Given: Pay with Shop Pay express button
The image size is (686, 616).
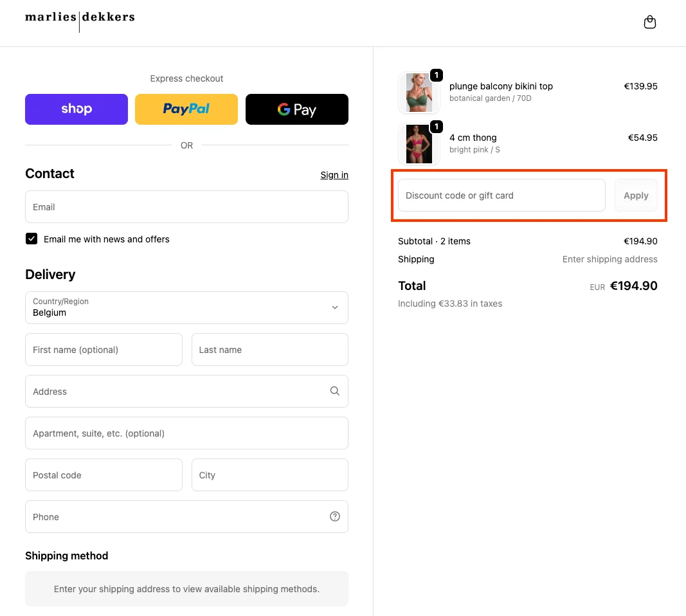Looking at the screenshot, I should (77, 109).
